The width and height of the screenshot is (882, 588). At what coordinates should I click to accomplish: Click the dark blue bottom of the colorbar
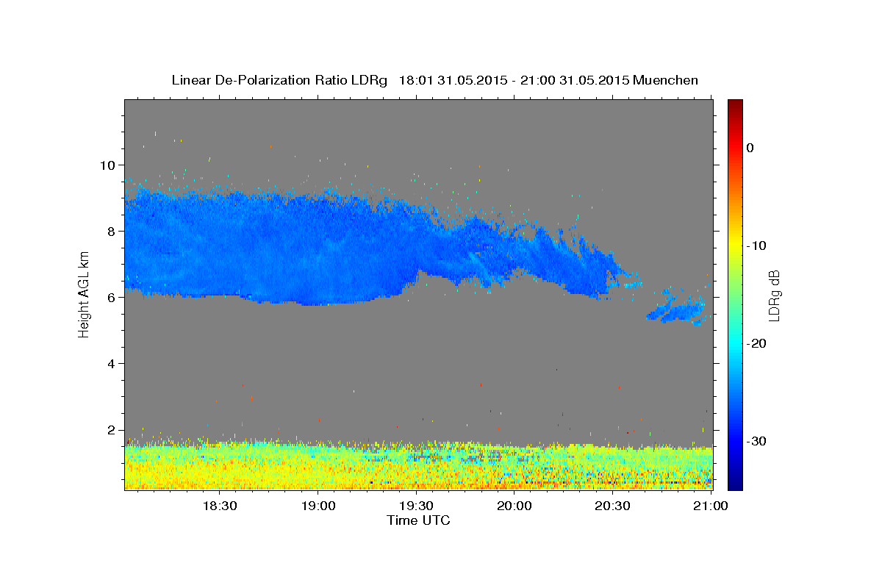(x=735, y=481)
